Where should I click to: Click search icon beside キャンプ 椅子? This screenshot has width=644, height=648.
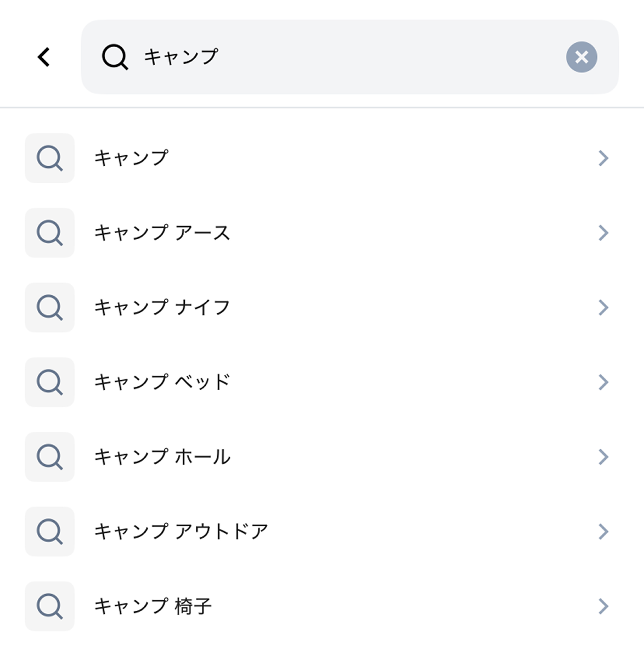(x=49, y=606)
